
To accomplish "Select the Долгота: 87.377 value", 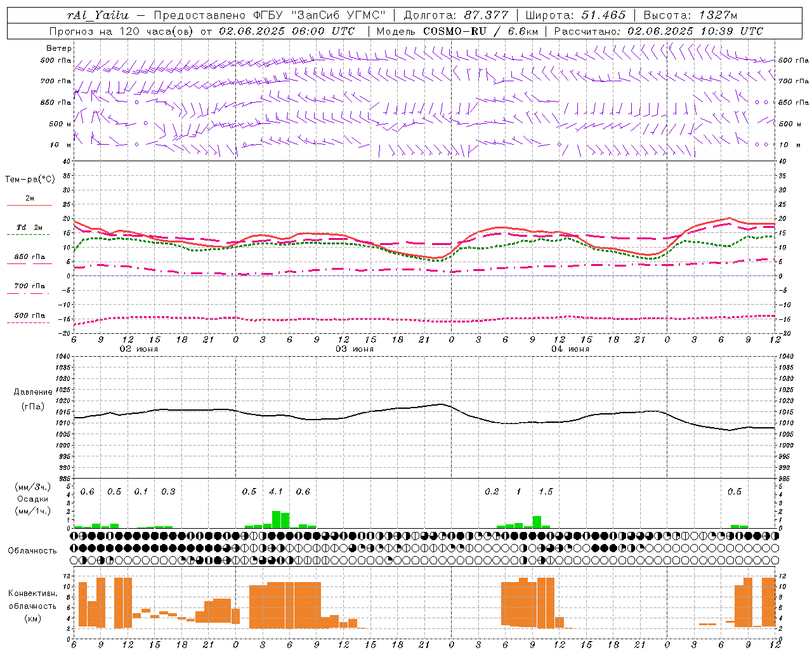I will click(x=455, y=15).
